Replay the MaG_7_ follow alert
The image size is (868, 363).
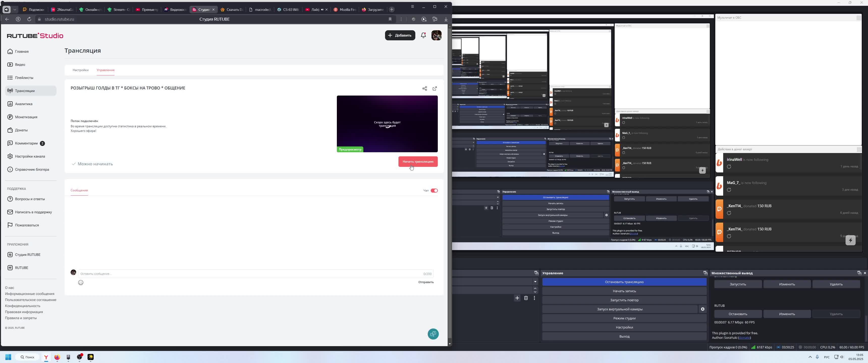pos(729,190)
